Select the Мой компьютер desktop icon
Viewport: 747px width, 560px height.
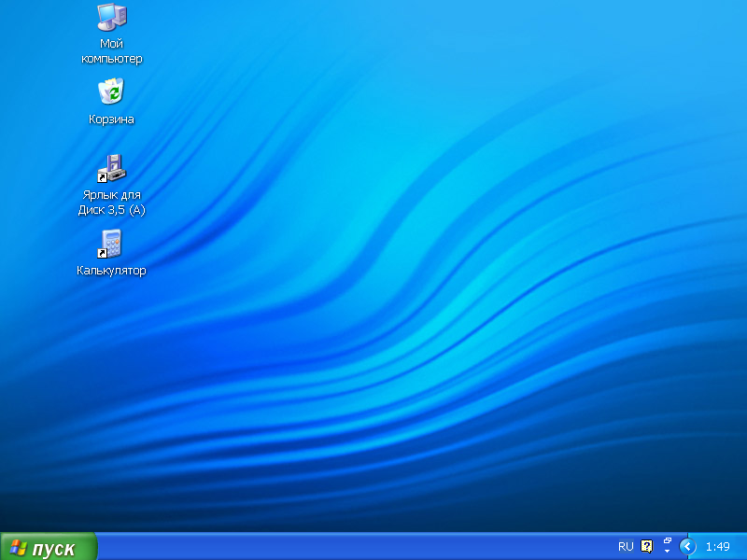point(112,18)
